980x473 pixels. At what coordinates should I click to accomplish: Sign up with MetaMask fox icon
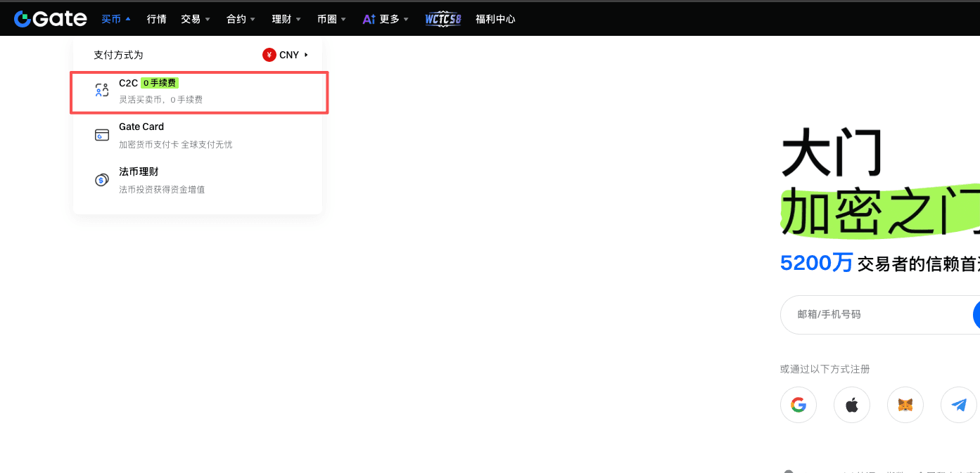tap(905, 405)
